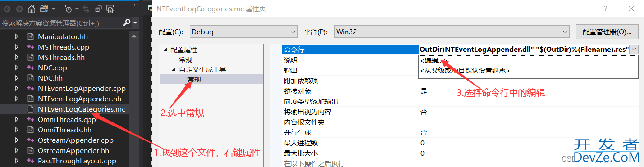The height and width of the screenshot is (167, 644).
Task: Open the switch views dropdown arrow
Action: (x=54, y=9)
